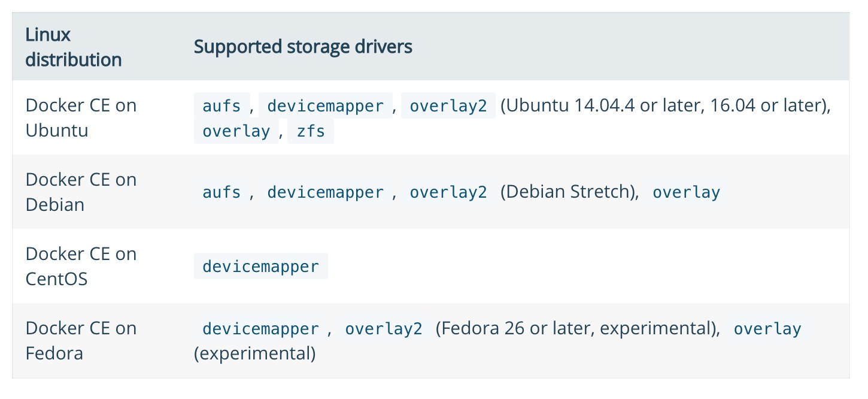Click devicemapper code tag in Debian row

(325, 192)
